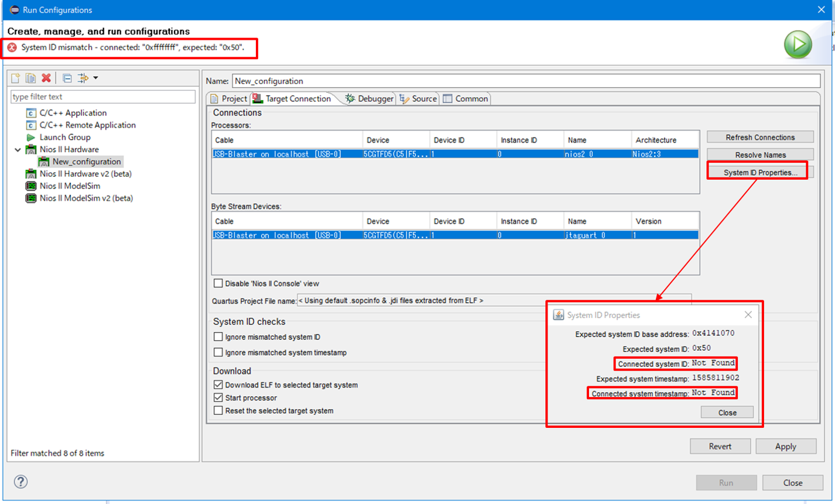Image resolution: width=835 pixels, height=504 pixels.
Task: Click the System ID Properties dialog icon
Action: pyautogui.click(x=559, y=315)
